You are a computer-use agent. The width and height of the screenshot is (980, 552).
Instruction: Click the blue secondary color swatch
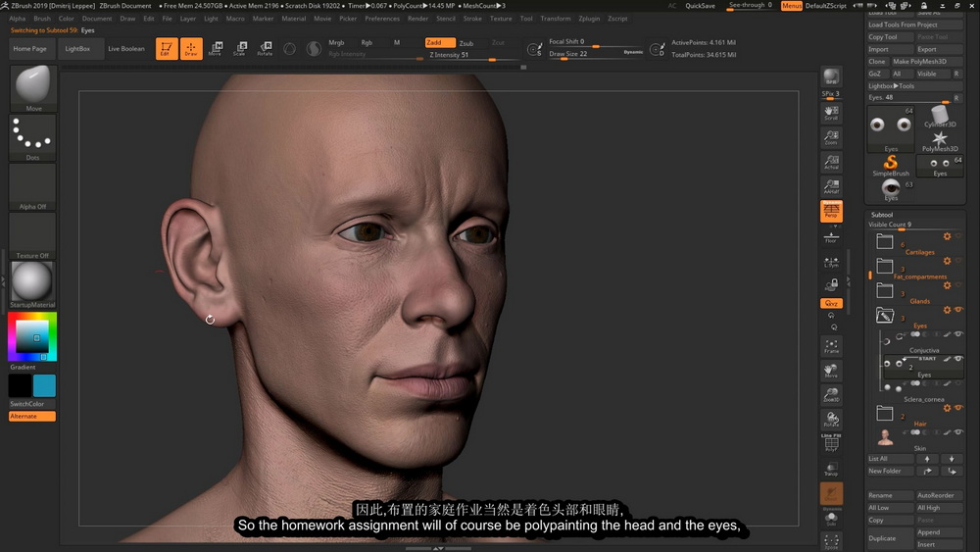click(44, 385)
